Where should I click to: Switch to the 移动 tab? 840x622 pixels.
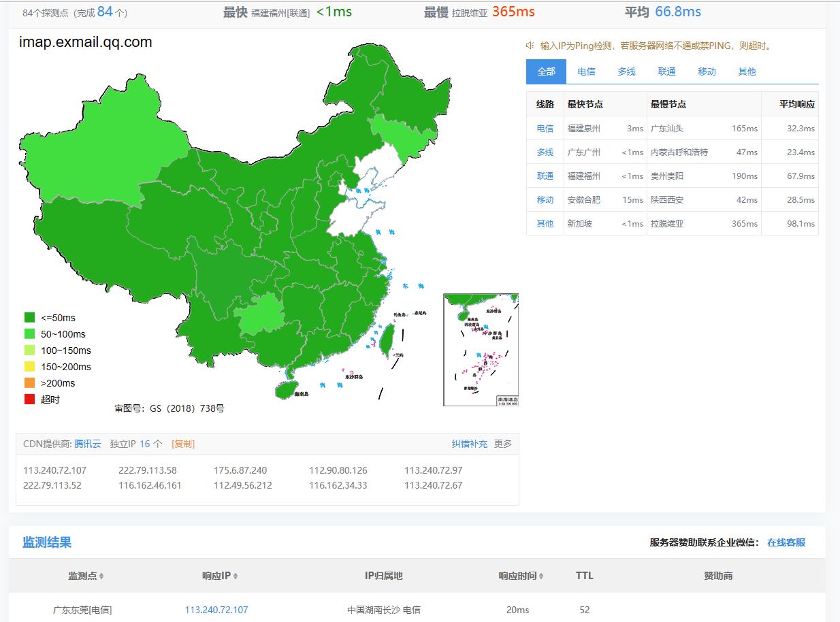(707, 71)
